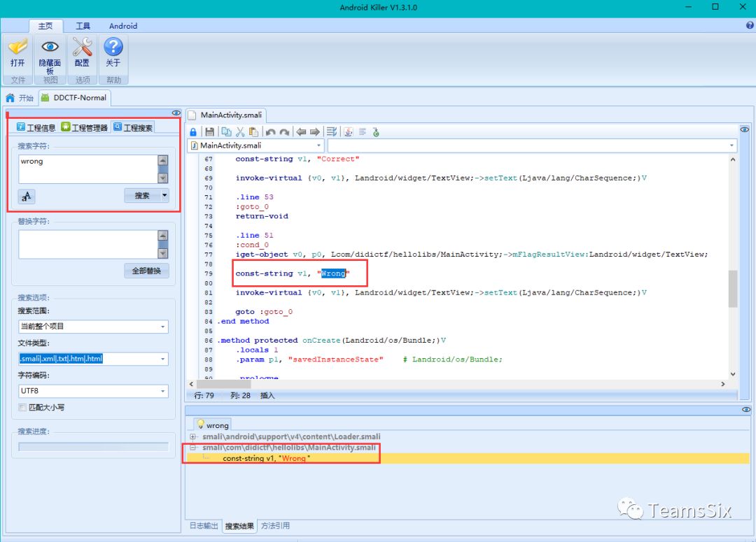Click the save floppy disk icon

point(209,132)
